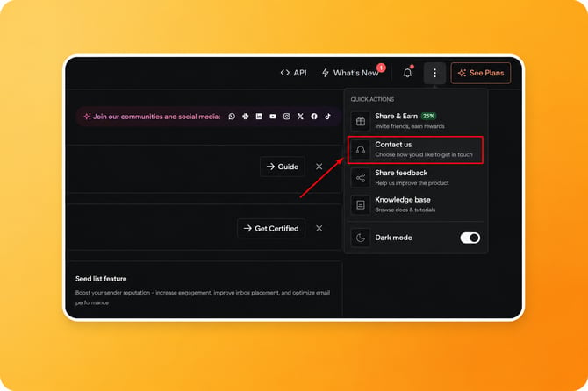This screenshot has height=391, width=588.
Task: Choose Share feedback from the menu
Action: (x=415, y=177)
